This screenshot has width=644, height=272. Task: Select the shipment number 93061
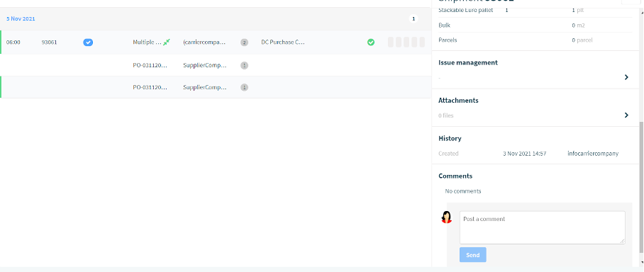coord(49,42)
